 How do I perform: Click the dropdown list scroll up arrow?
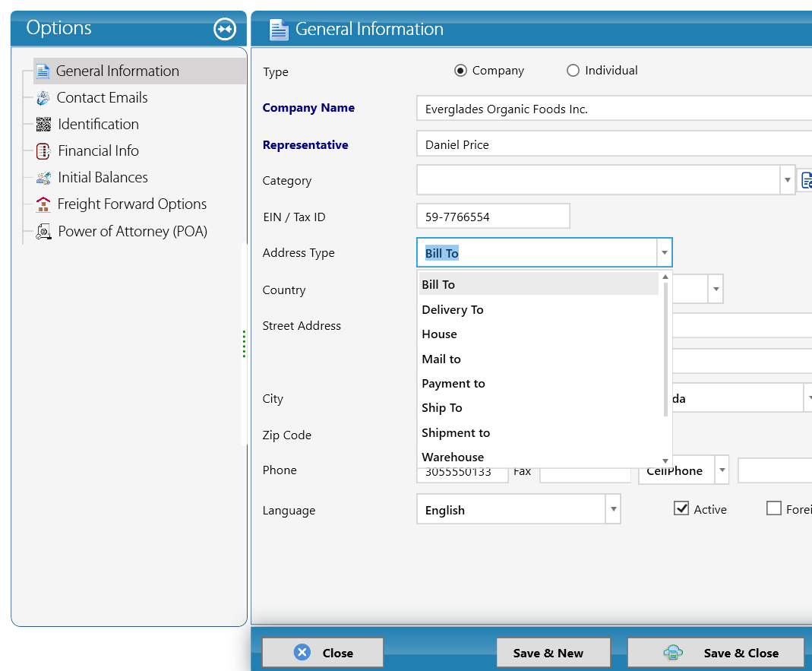pyautogui.click(x=665, y=277)
